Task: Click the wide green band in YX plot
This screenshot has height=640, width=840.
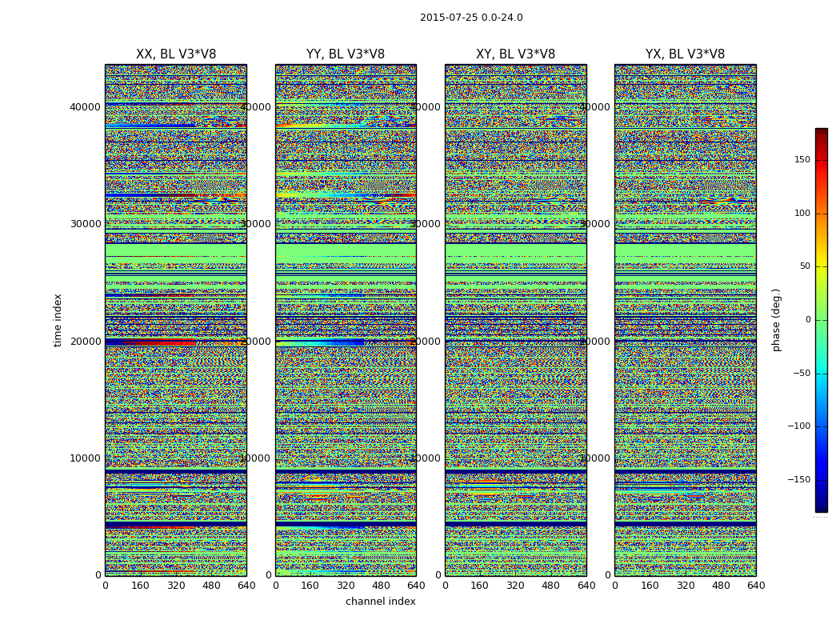Action: 685,250
